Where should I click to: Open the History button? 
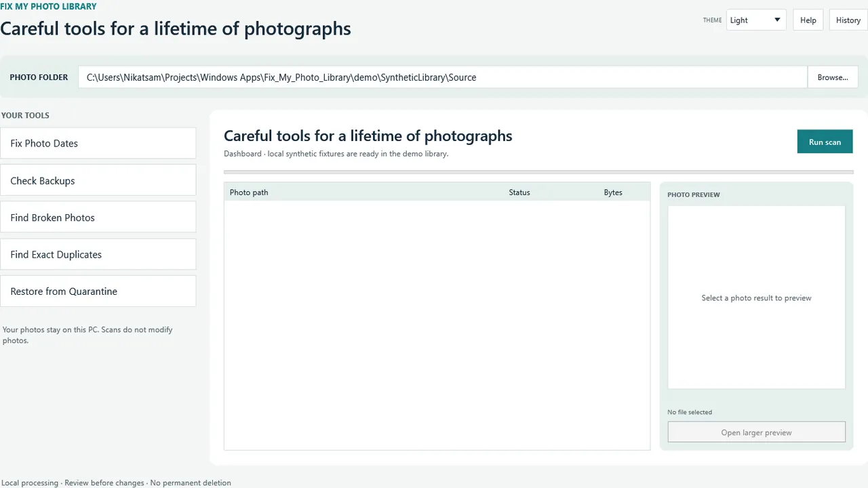(848, 20)
